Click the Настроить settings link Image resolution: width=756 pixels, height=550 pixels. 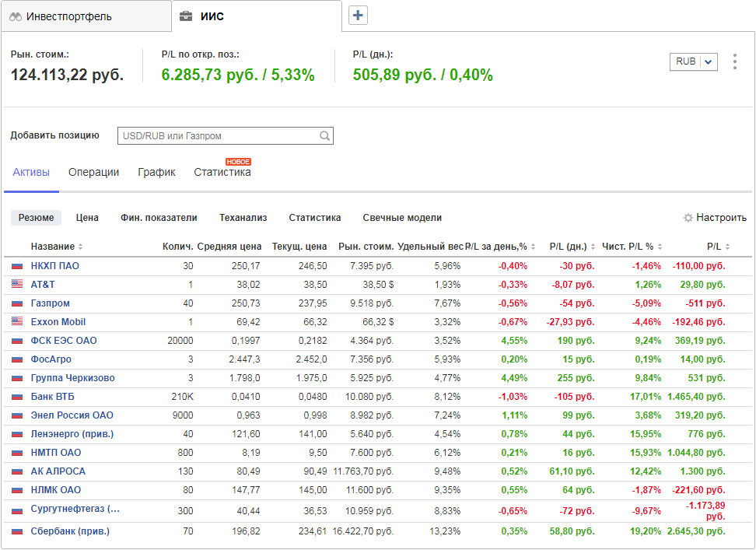[x=721, y=218]
